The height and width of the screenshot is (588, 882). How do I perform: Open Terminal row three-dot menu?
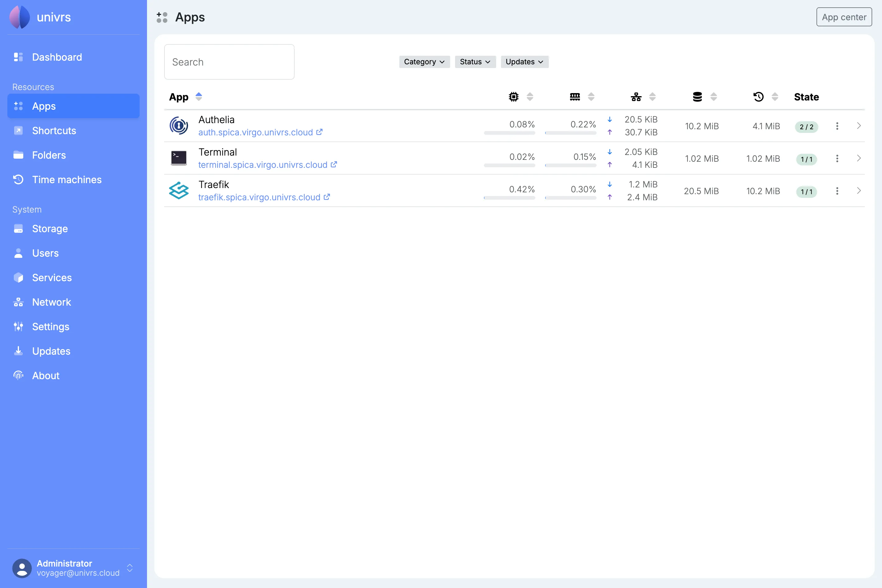837,158
